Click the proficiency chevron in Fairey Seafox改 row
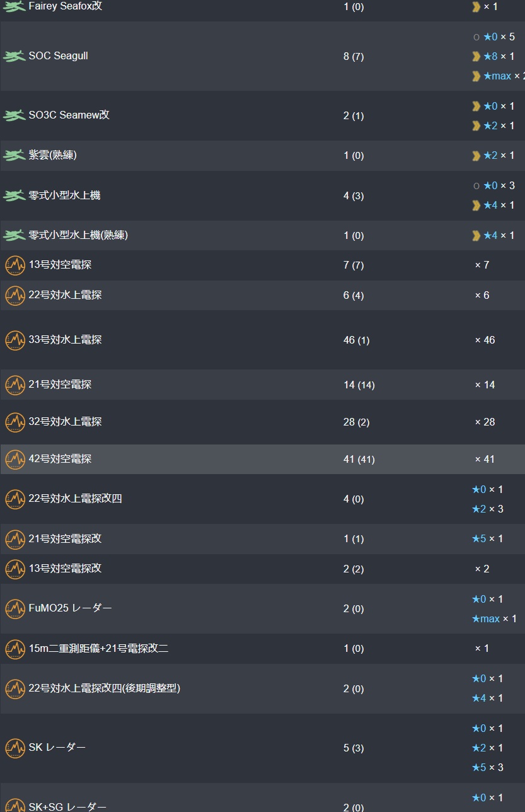 (x=476, y=6)
